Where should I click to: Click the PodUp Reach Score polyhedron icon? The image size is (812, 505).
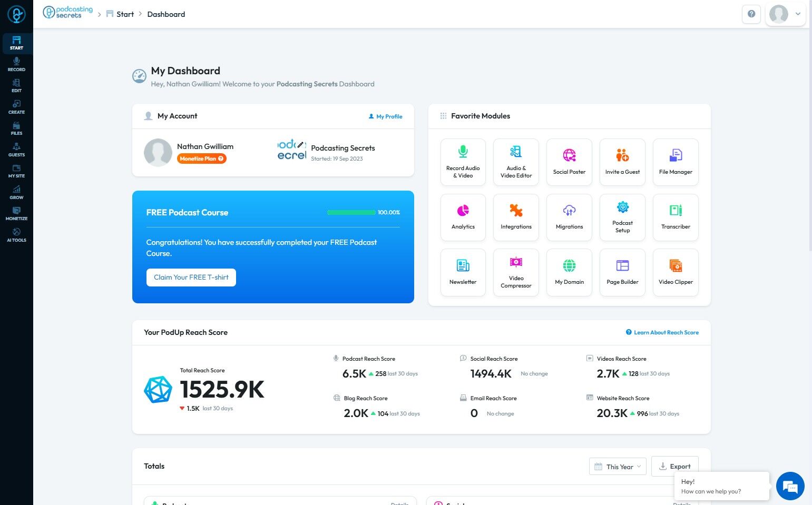[158, 390]
